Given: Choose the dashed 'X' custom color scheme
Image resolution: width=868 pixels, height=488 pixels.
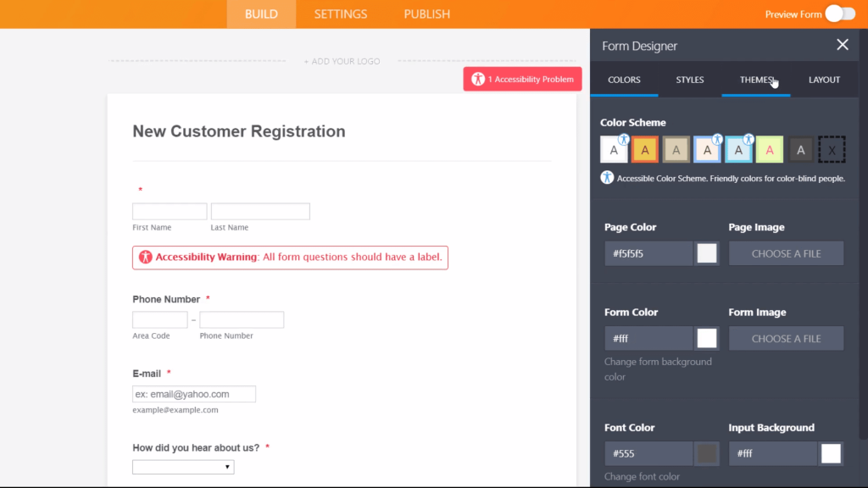Looking at the screenshot, I should pos(832,149).
